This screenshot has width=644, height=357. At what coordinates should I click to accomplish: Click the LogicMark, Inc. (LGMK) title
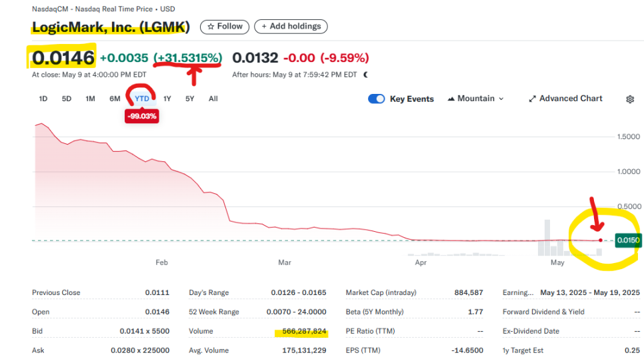click(x=111, y=27)
